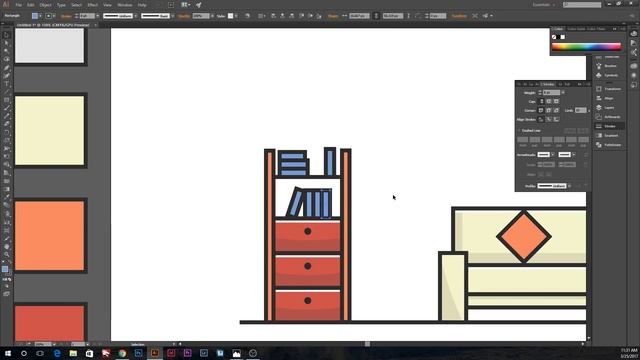640x360 pixels.
Task: Select the Magic Wand tool
Action: pyautogui.click(x=6, y=51)
